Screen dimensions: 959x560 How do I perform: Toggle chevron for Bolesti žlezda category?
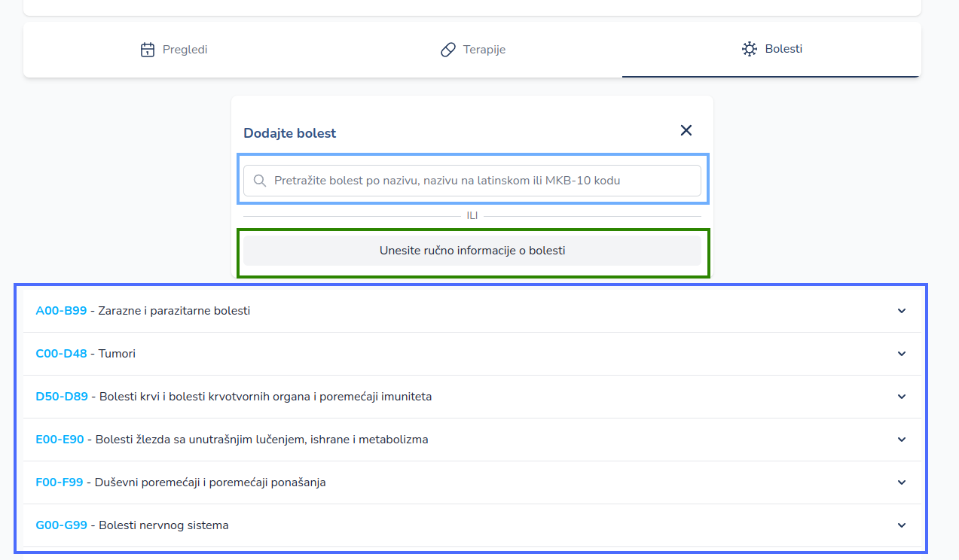pyautogui.click(x=902, y=440)
